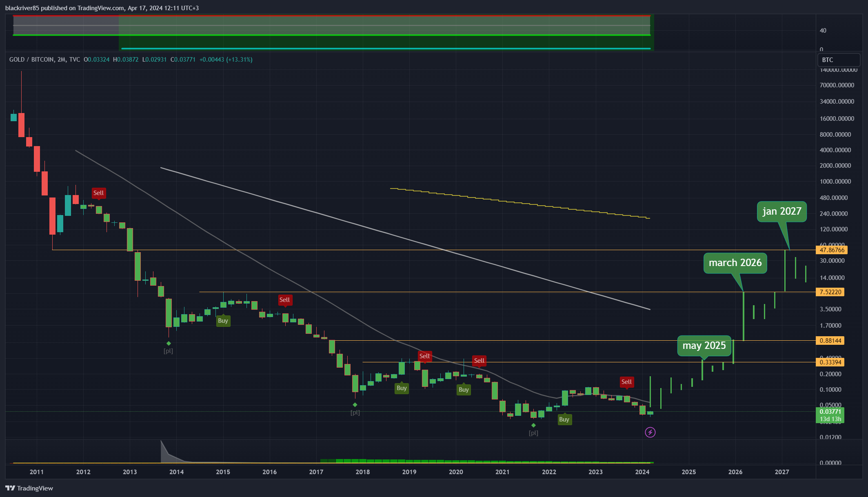Click the H0.03872 high value in legend
Viewport: 868px width, 497px height.
click(126, 60)
